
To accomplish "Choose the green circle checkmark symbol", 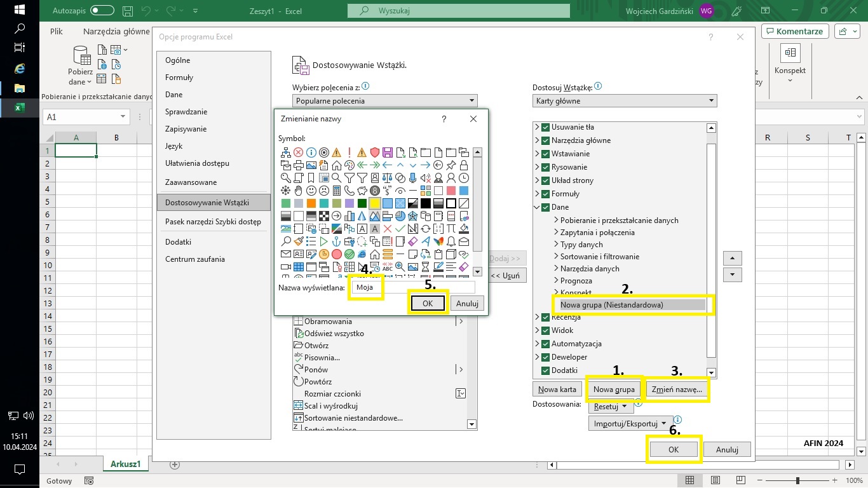I will coord(349,254).
